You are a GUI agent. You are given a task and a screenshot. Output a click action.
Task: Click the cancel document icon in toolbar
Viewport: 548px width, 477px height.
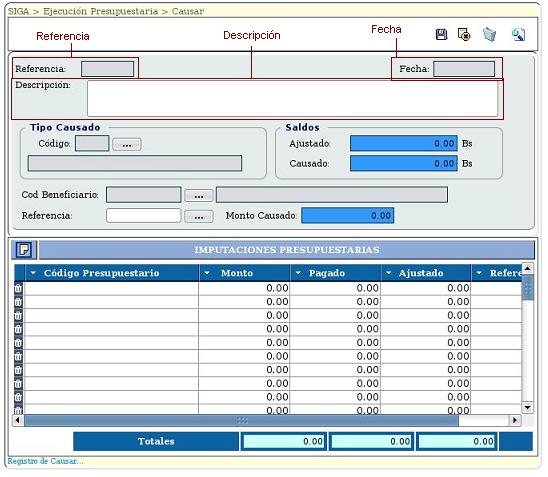point(464,35)
